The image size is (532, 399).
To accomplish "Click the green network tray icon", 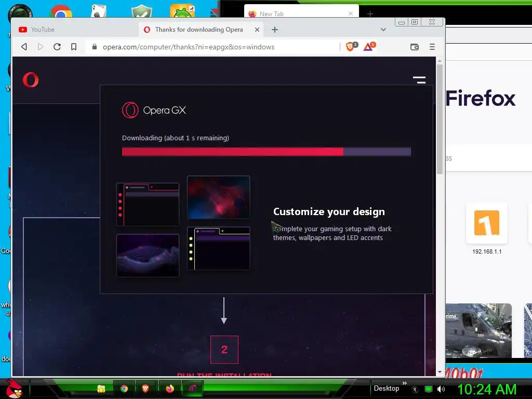I will coord(429,389).
